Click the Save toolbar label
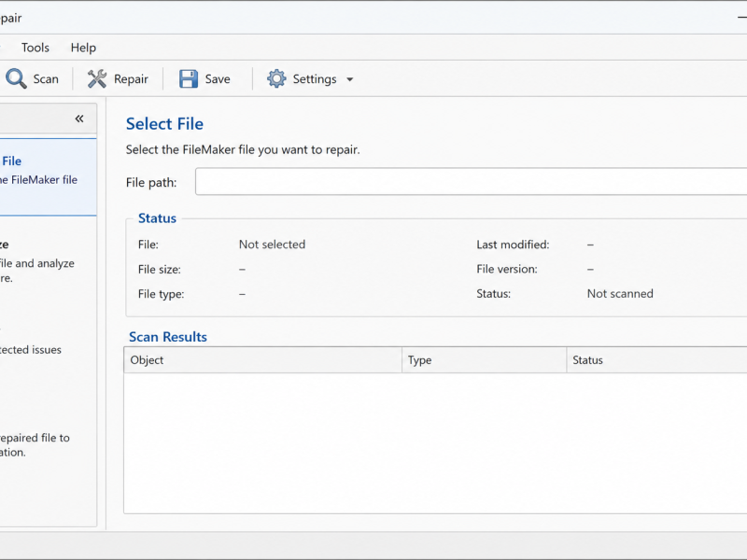747x560 pixels. click(218, 79)
